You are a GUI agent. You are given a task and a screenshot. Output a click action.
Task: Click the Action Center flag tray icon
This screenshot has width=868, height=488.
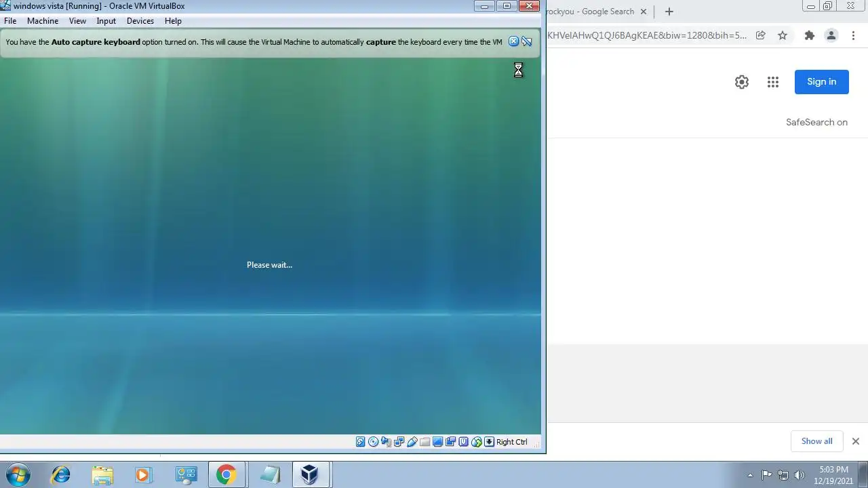pos(766,475)
